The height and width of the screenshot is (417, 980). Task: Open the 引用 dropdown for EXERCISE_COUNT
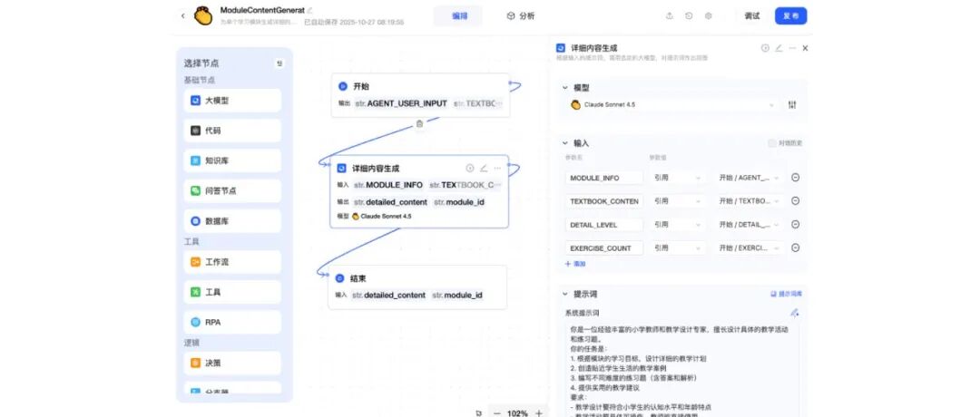[678, 247]
